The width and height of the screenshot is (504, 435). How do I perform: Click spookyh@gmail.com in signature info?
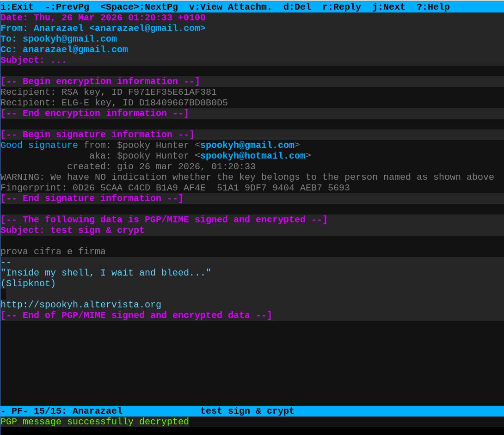247,145
